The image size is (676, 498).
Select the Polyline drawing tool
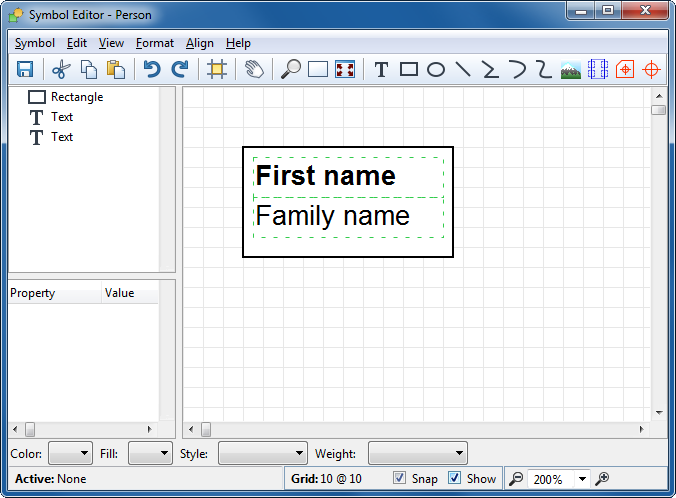(490, 69)
